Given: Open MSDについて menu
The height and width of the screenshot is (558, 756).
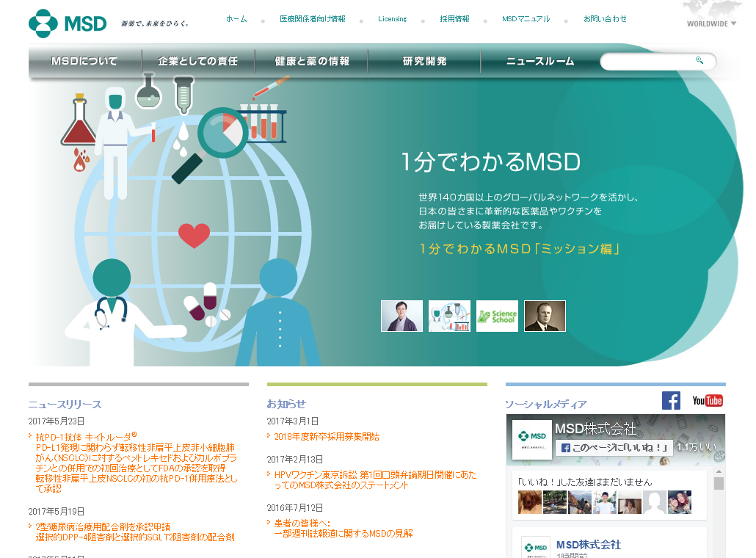Looking at the screenshot, I should click(84, 61).
